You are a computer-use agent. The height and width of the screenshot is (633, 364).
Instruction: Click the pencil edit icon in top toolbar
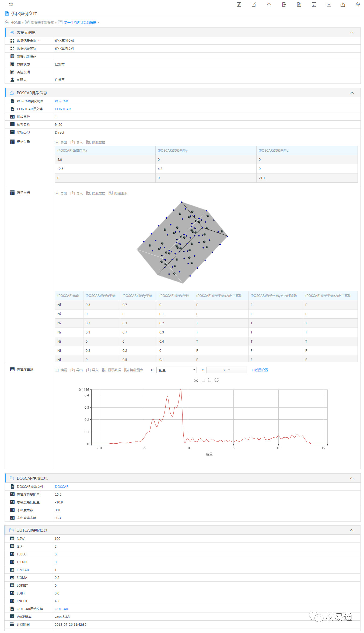239,5
